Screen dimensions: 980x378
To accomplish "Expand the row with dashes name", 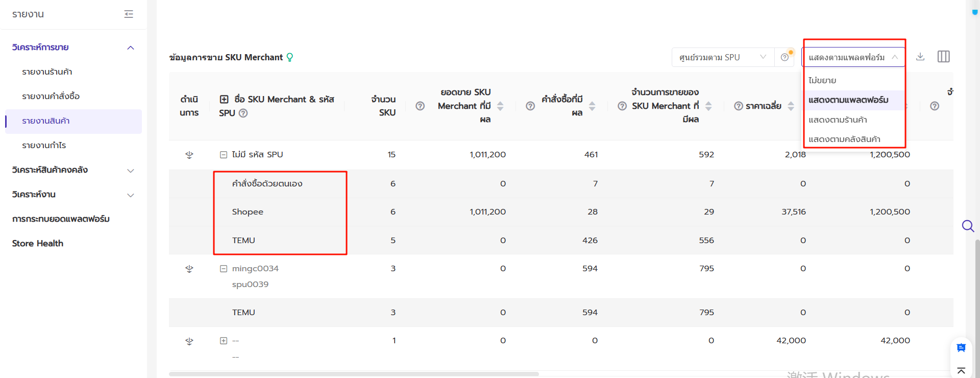I will click(x=224, y=341).
